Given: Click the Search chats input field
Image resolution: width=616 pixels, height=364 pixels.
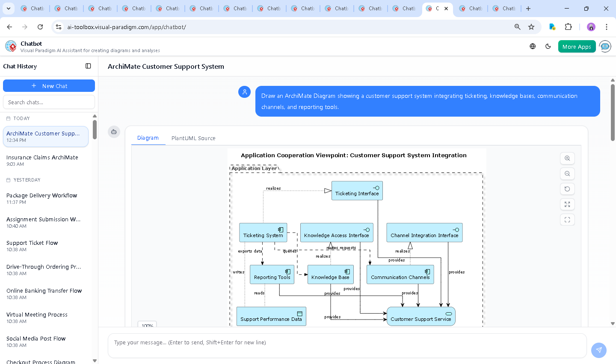Looking at the screenshot, I should pos(49,103).
